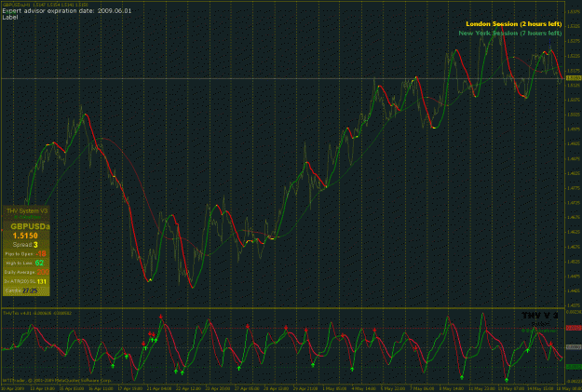The width and height of the screenshot is (582, 392).
Task: Click the red level tag on the indicator axis
Action: 574,328
